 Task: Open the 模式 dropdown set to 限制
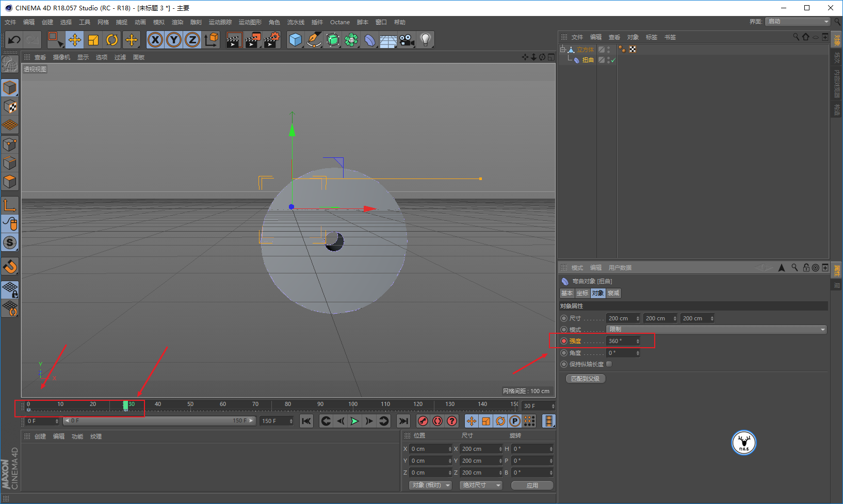tap(717, 329)
